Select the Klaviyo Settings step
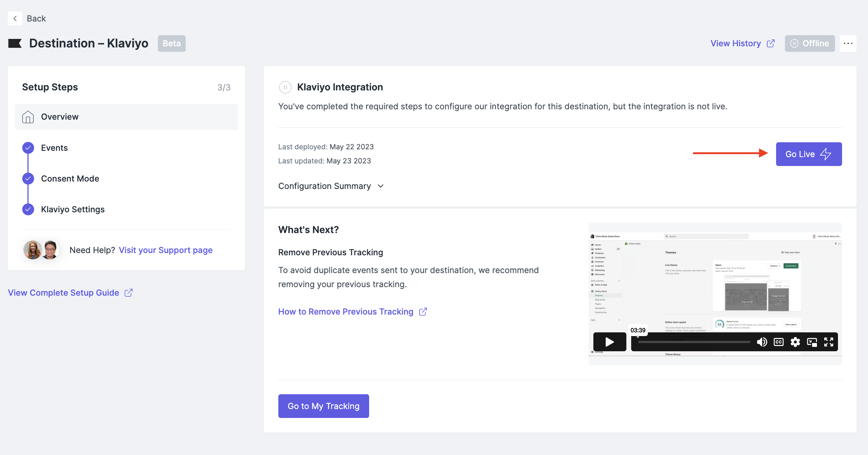Viewport: 868px width, 455px height. (73, 209)
